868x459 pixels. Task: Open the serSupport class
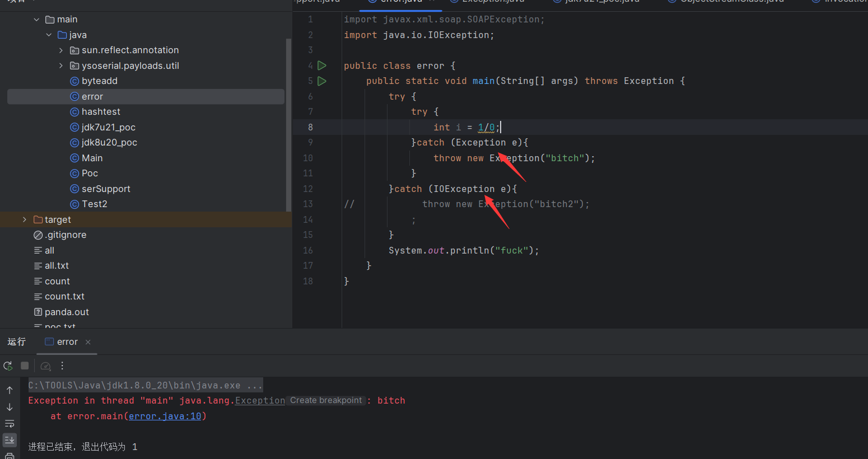point(106,189)
